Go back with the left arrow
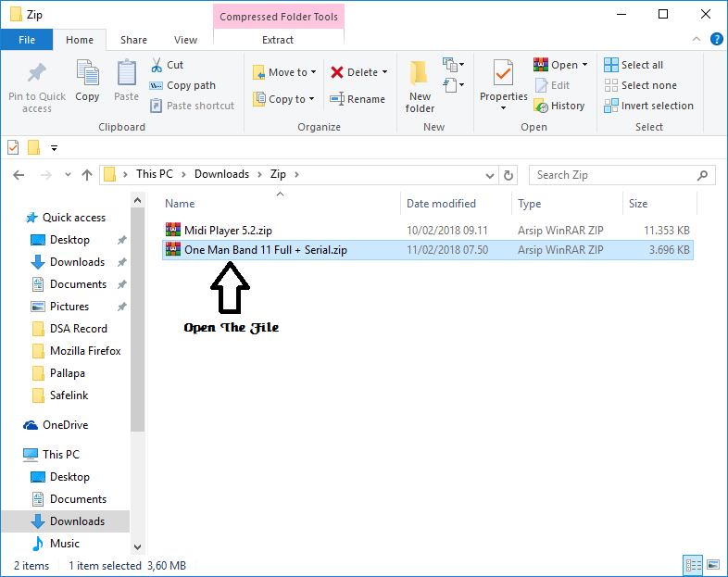 click(x=19, y=175)
